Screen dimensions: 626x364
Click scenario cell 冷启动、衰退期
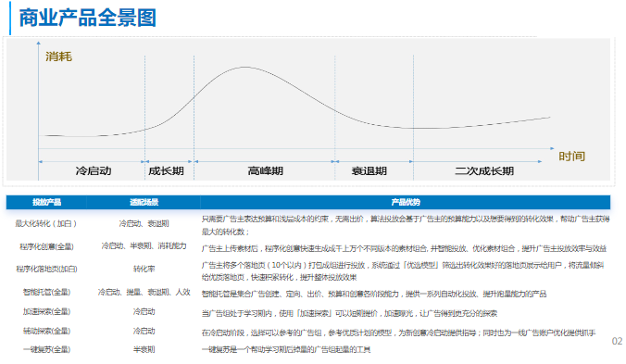click(144, 223)
